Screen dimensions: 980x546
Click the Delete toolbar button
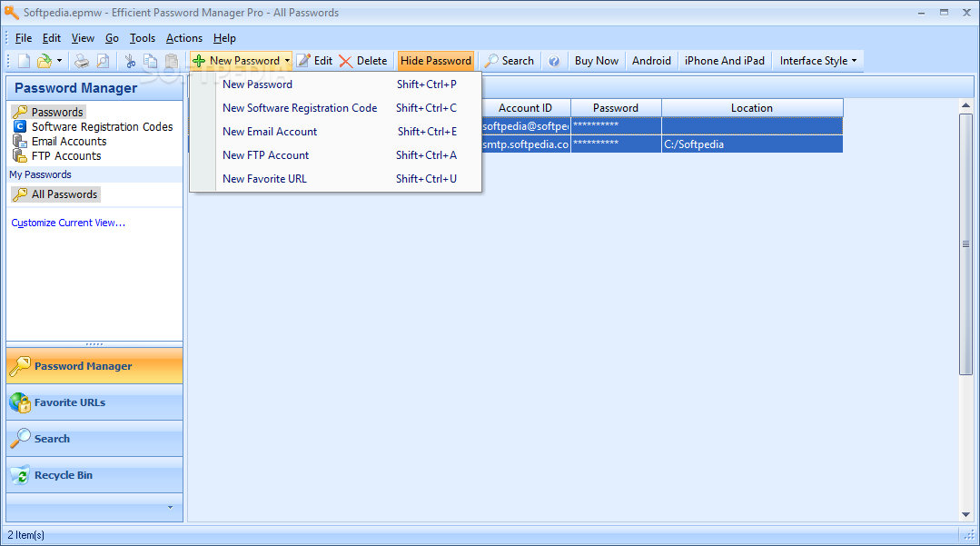coord(363,61)
